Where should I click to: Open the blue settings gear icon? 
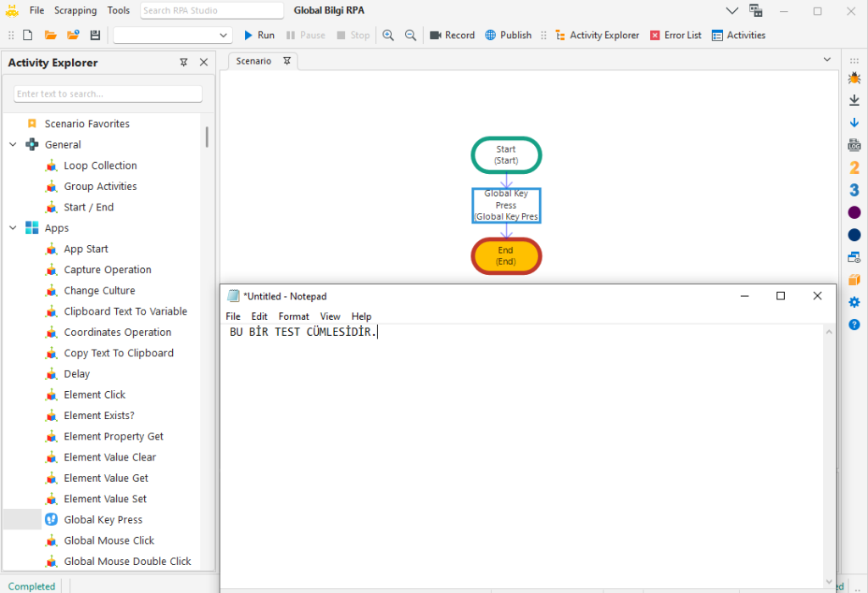(x=854, y=302)
